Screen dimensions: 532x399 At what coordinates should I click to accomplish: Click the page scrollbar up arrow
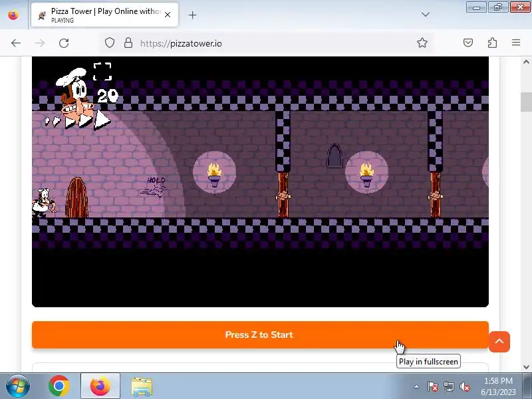pos(526,62)
